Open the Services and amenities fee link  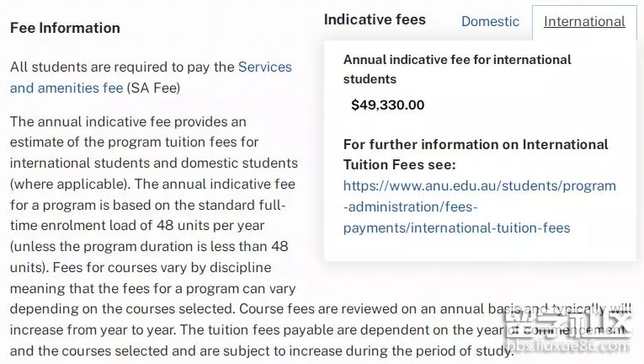[151, 77]
